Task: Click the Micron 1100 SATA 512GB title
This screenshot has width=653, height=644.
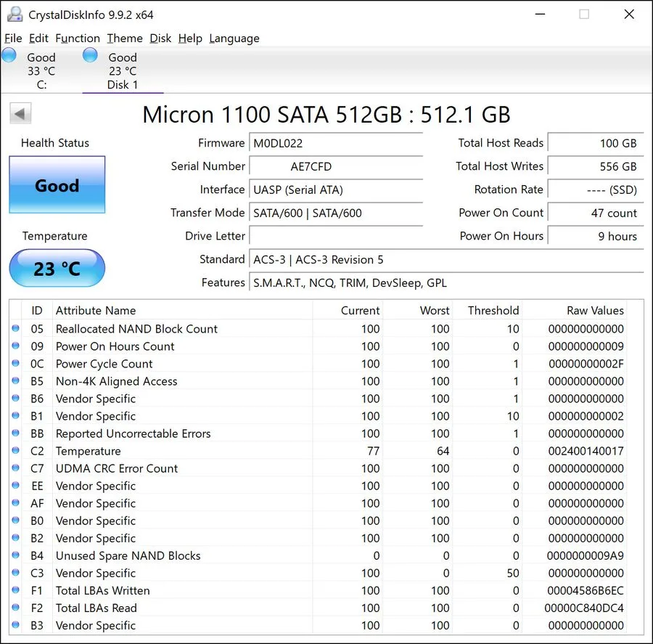Action: pyautogui.click(x=326, y=114)
